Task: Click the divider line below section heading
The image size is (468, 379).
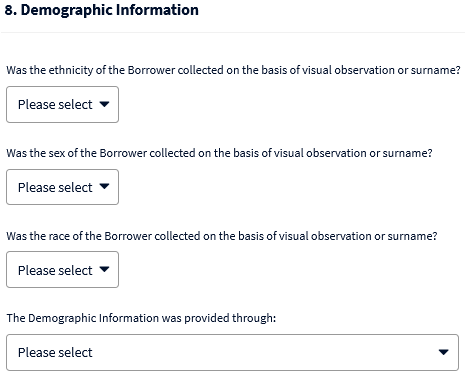Action: pyautogui.click(x=233, y=32)
